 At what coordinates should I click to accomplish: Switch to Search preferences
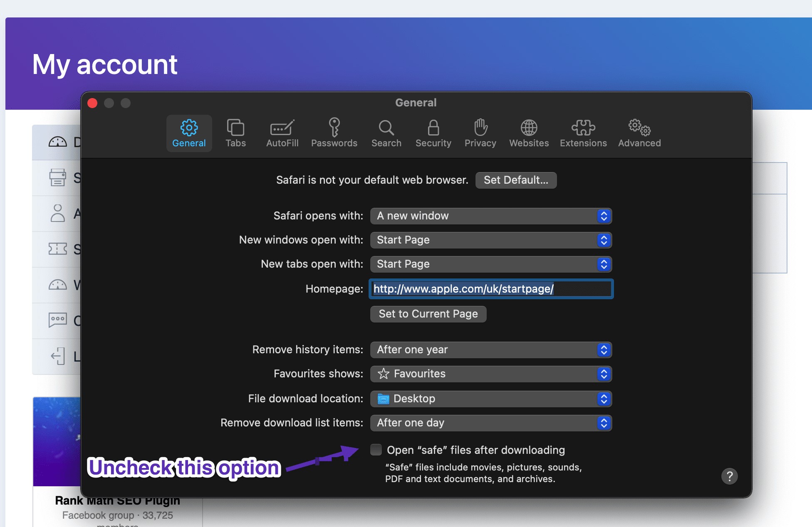click(386, 133)
